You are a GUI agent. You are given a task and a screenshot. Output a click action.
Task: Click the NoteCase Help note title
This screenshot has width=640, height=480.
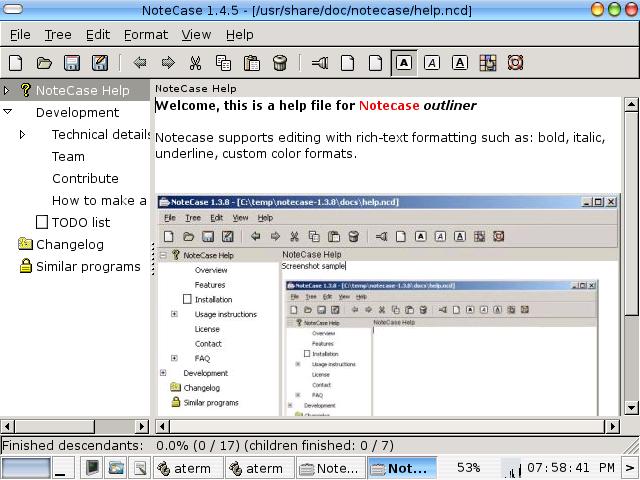[196, 89]
